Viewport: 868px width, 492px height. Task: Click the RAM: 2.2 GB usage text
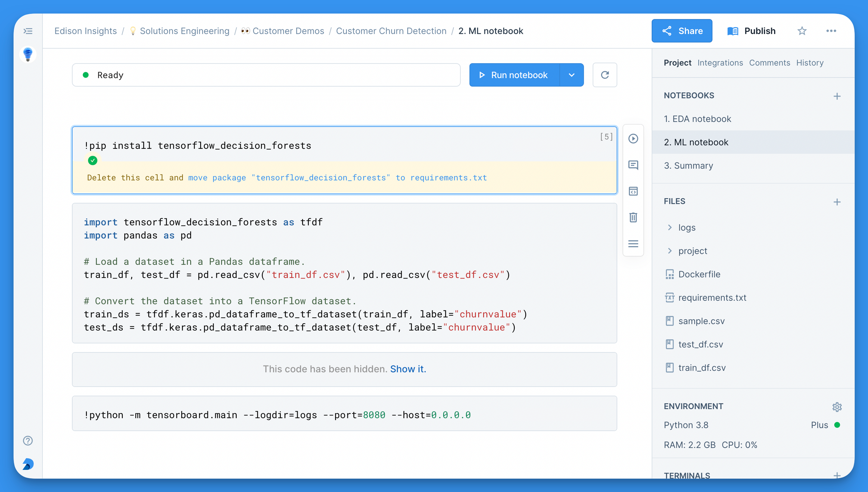click(x=689, y=445)
